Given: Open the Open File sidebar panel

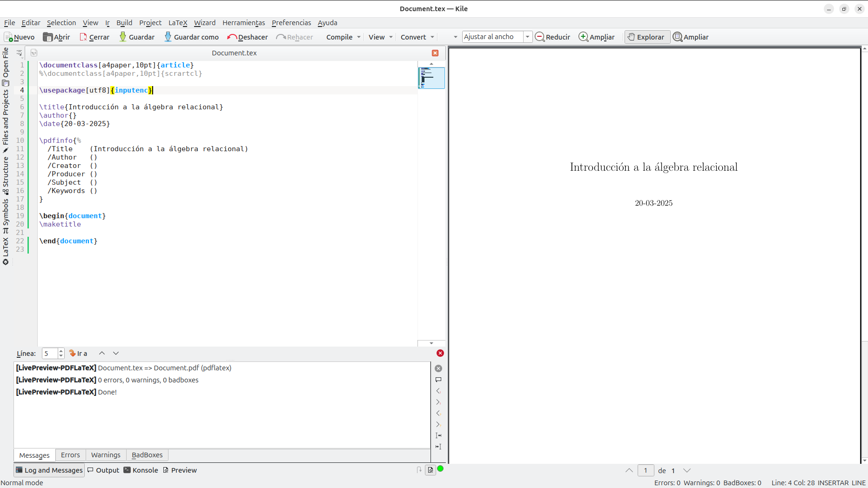Looking at the screenshot, I should (6, 67).
